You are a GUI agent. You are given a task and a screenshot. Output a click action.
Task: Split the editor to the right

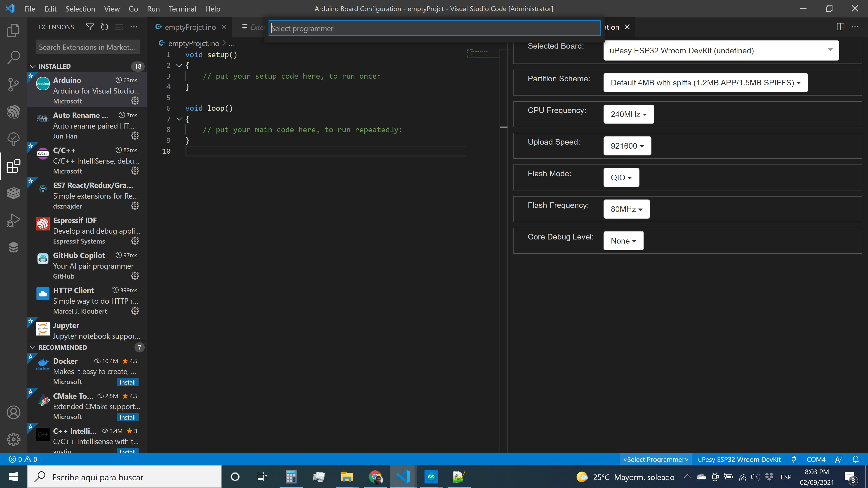tap(840, 27)
